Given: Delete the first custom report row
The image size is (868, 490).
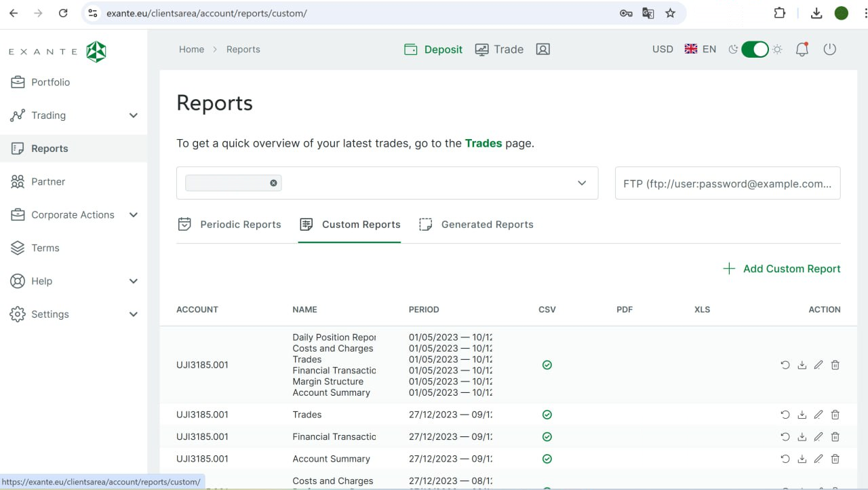Looking at the screenshot, I should coord(835,365).
